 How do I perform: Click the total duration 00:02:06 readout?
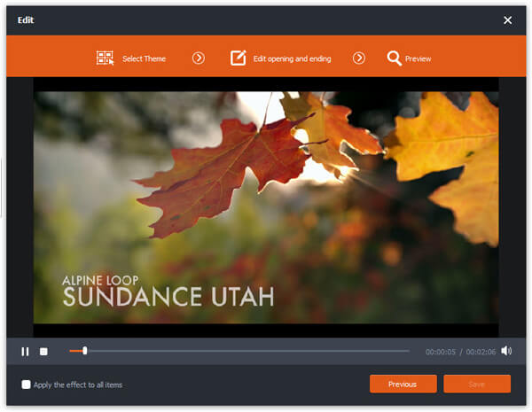coord(481,352)
